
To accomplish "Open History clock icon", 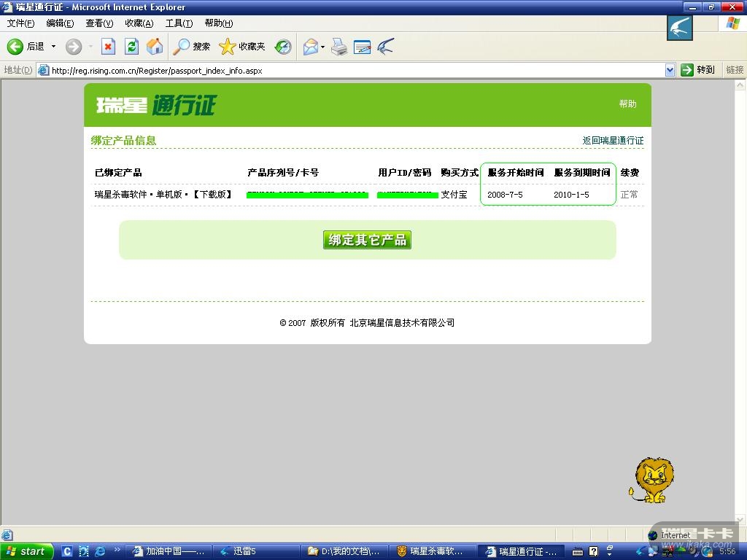I will coord(283,46).
